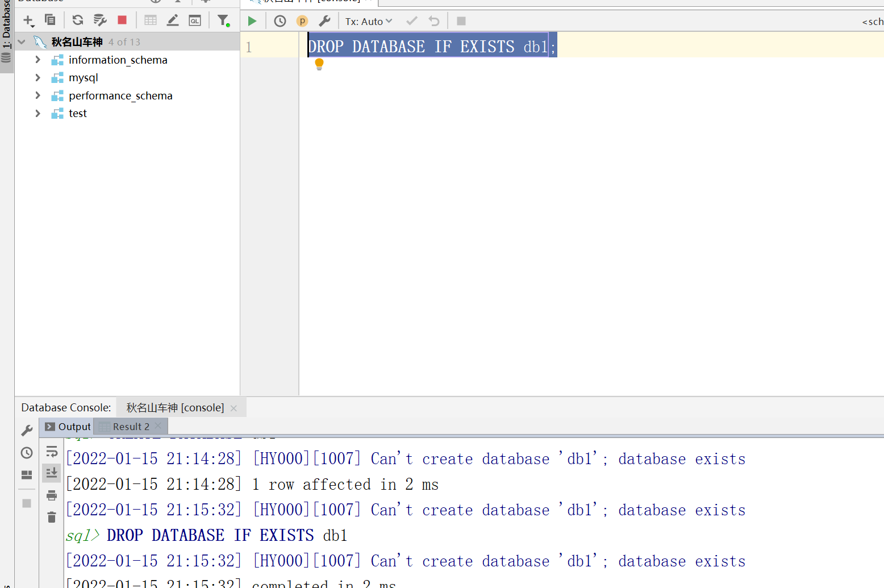Expand the mysql schema node
The height and width of the screenshot is (588, 884).
coord(37,77)
